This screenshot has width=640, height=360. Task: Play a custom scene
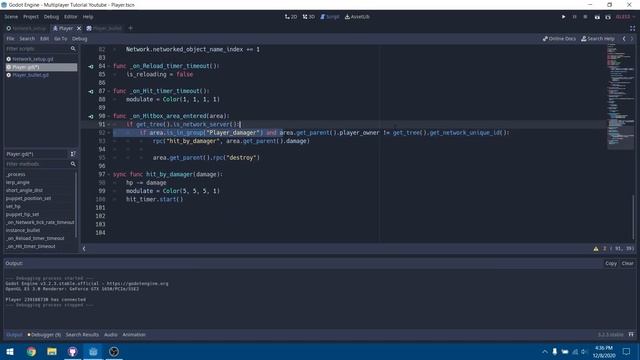(x=608, y=17)
